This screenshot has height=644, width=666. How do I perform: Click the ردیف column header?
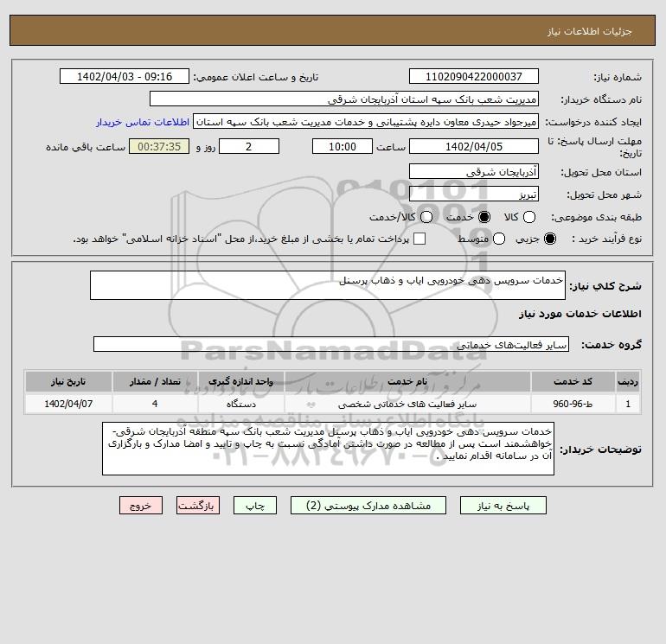628,381
